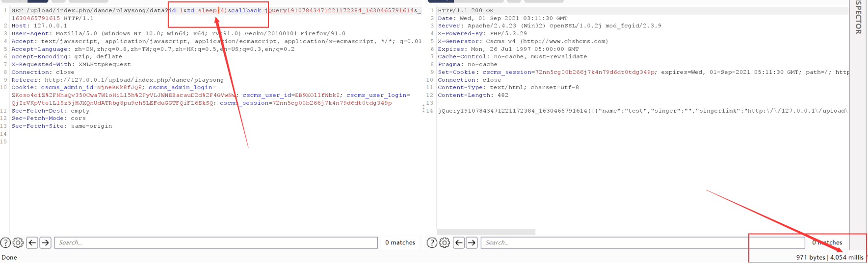The height and width of the screenshot is (264, 868).
Task: Select 'Accept-Encoding: gzip, deflate' line
Action: pyautogui.click(x=67, y=56)
